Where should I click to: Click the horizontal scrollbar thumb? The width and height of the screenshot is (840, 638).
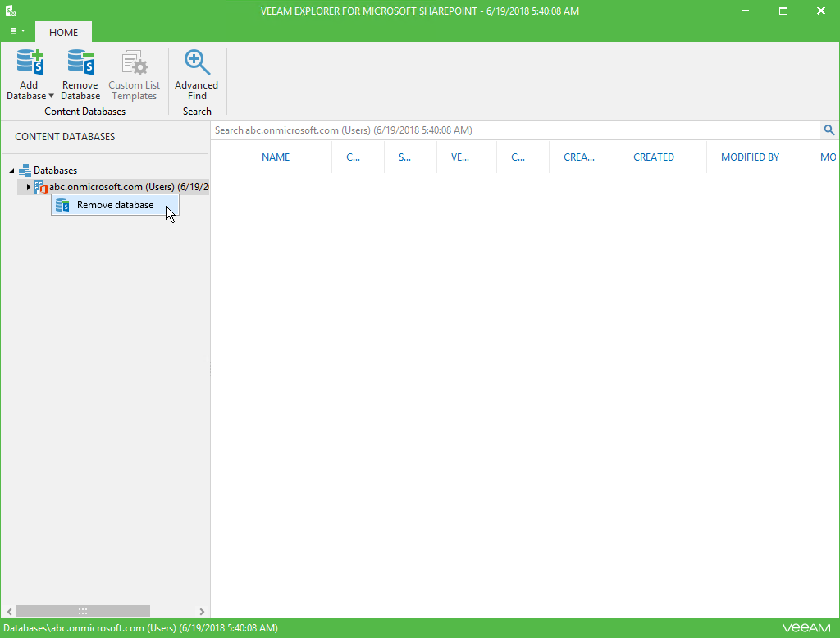point(83,611)
